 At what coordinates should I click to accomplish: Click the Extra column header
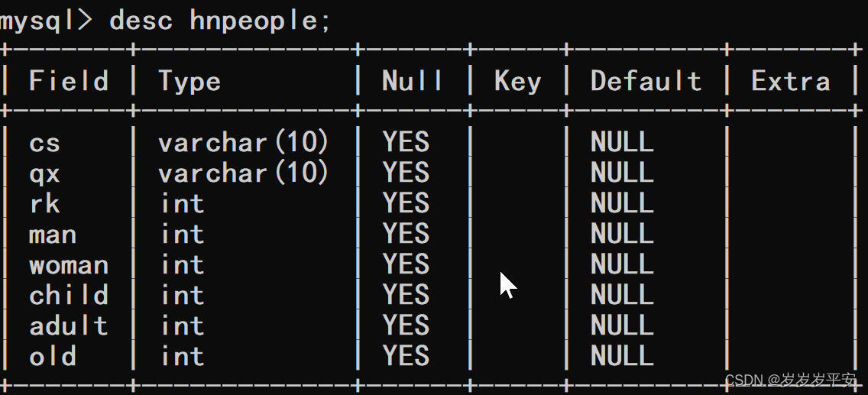pyautogui.click(x=791, y=81)
